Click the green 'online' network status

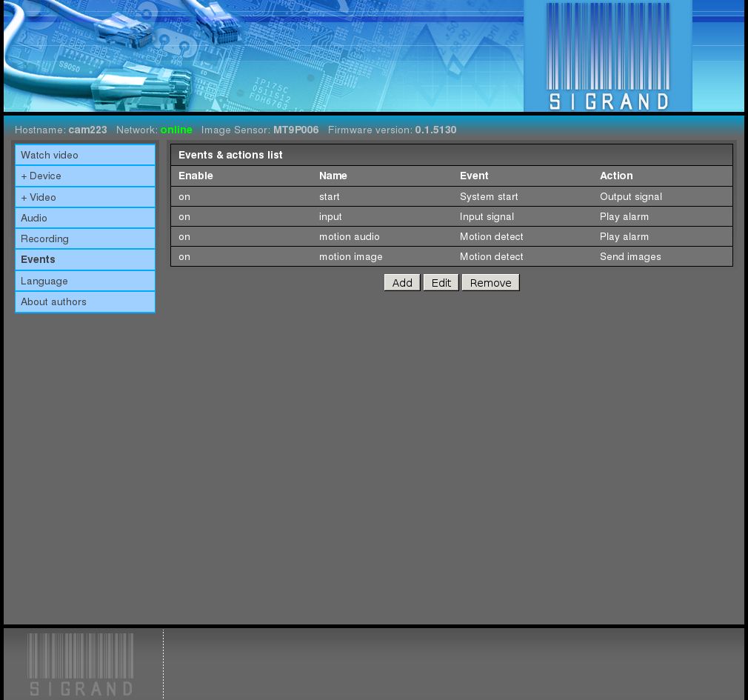pyautogui.click(x=176, y=130)
